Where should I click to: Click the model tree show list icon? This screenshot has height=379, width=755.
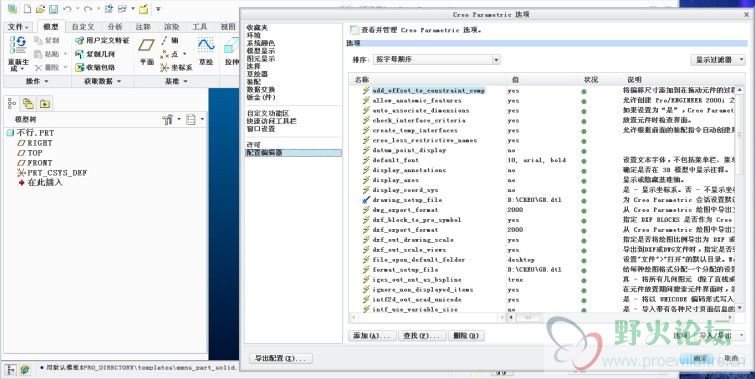191,119
